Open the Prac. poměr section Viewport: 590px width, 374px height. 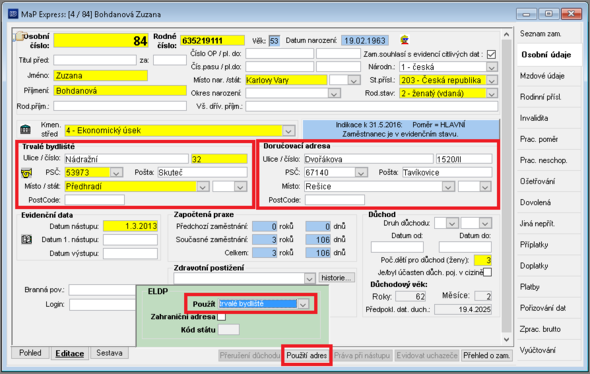click(x=539, y=139)
